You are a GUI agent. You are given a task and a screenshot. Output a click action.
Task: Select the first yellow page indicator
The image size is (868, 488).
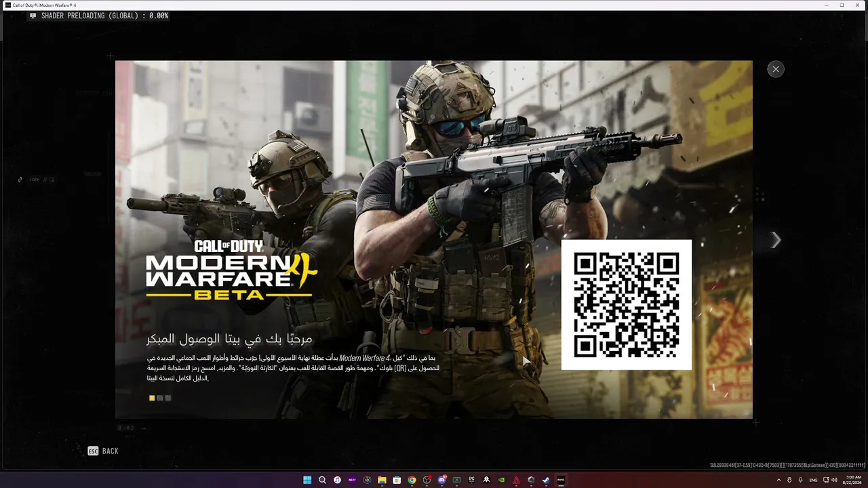(152, 398)
